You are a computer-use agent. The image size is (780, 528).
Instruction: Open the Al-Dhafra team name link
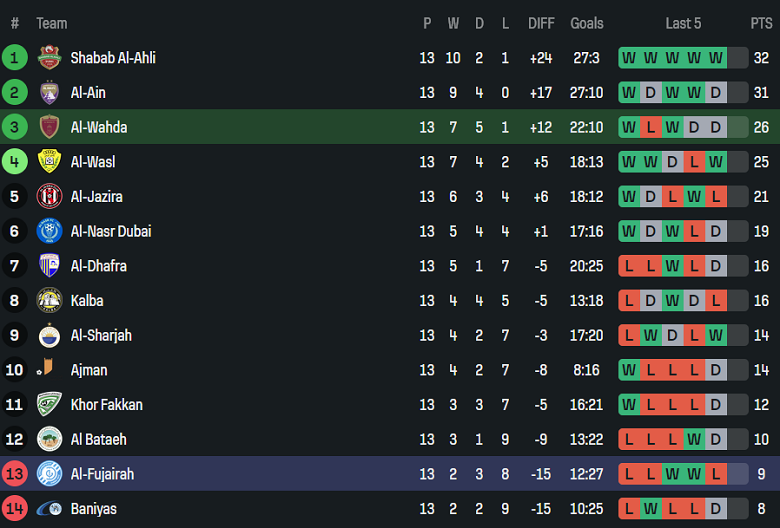[x=98, y=266]
